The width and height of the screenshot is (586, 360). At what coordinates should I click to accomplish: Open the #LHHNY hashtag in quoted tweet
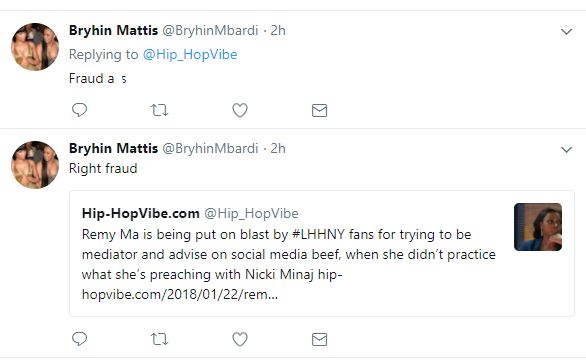tap(318, 234)
